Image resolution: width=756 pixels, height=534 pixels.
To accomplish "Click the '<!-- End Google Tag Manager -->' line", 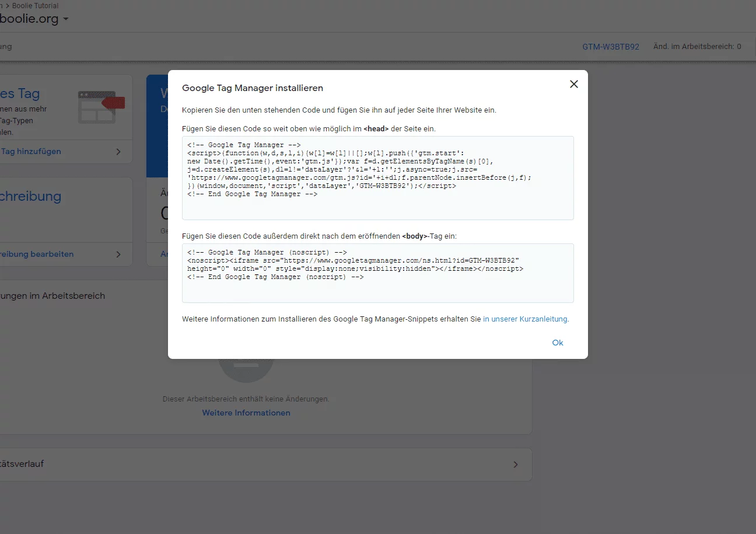I will coord(252,194).
